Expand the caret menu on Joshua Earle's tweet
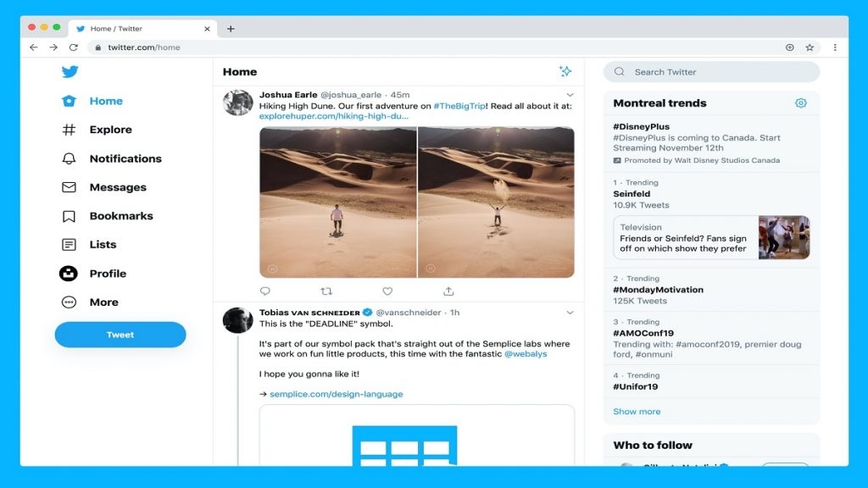The width and height of the screenshot is (868, 488). point(570,95)
